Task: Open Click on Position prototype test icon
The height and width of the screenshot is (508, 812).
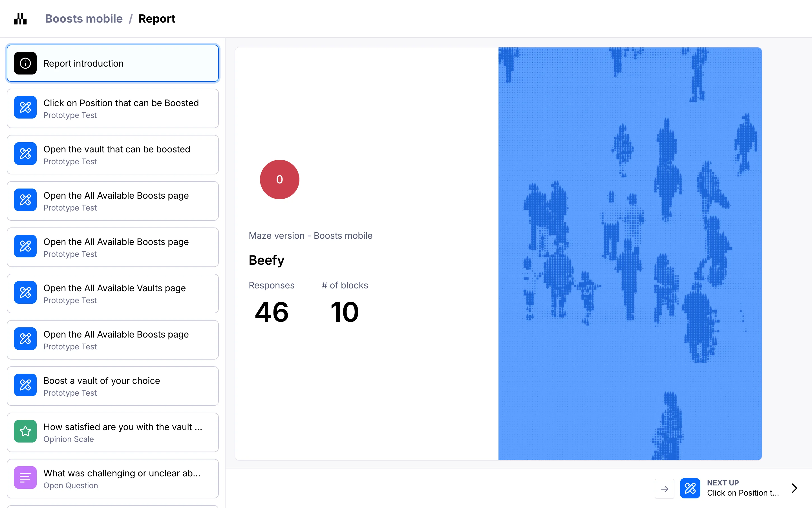Action: [x=25, y=108]
